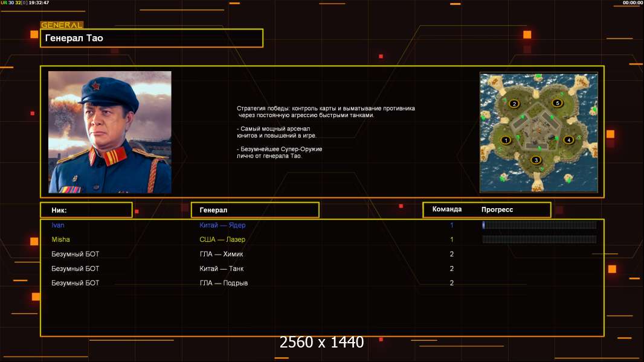Screen dimensions: 644x362
Task: Click start position 5 on the map
Action: coord(558,103)
